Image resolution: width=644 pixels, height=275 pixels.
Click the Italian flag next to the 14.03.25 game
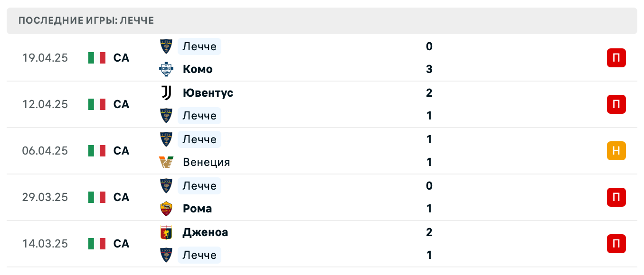pyautogui.click(x=97, y=244)
